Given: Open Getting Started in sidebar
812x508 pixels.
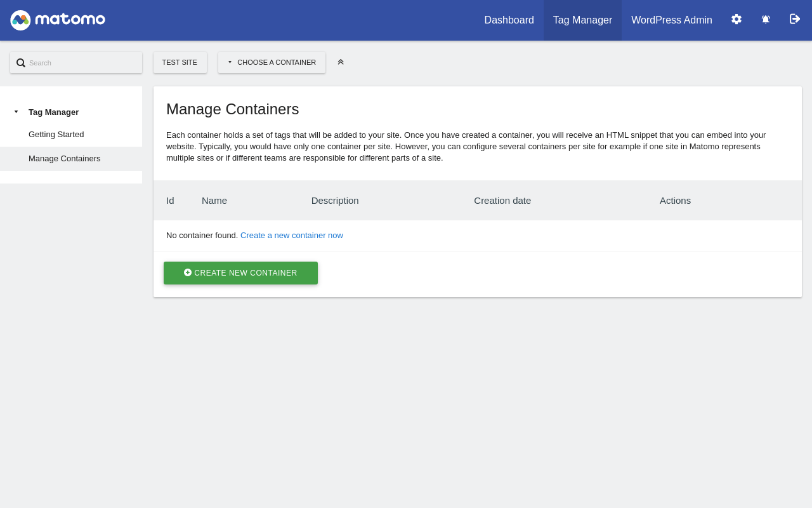Looking at the screenshot, I should (56, 135).
